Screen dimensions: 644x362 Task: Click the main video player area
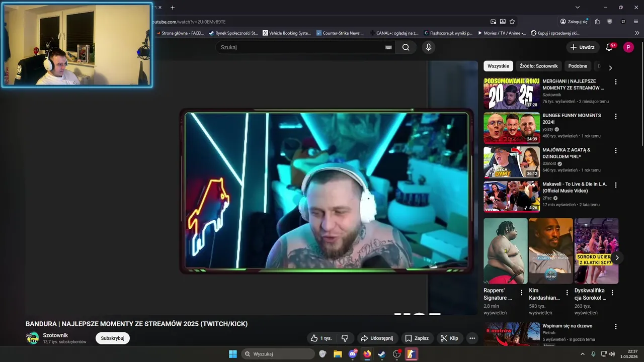click(x=252, y=188)
